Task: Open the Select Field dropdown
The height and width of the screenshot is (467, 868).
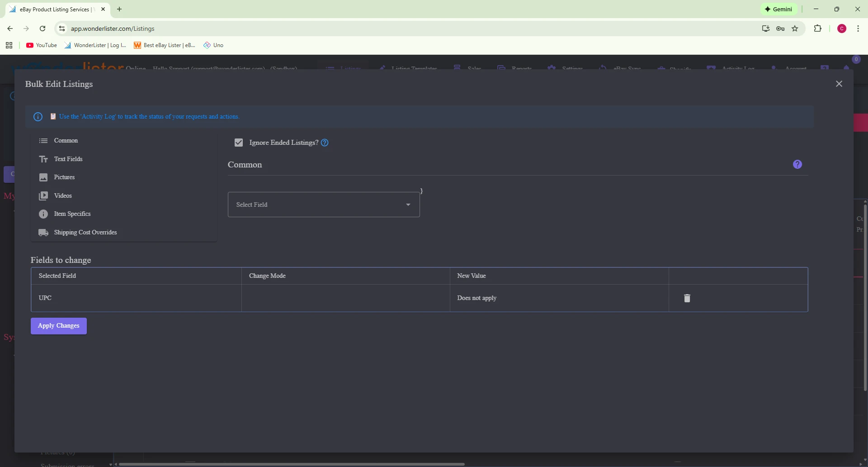Action: (x=316, y=205)
